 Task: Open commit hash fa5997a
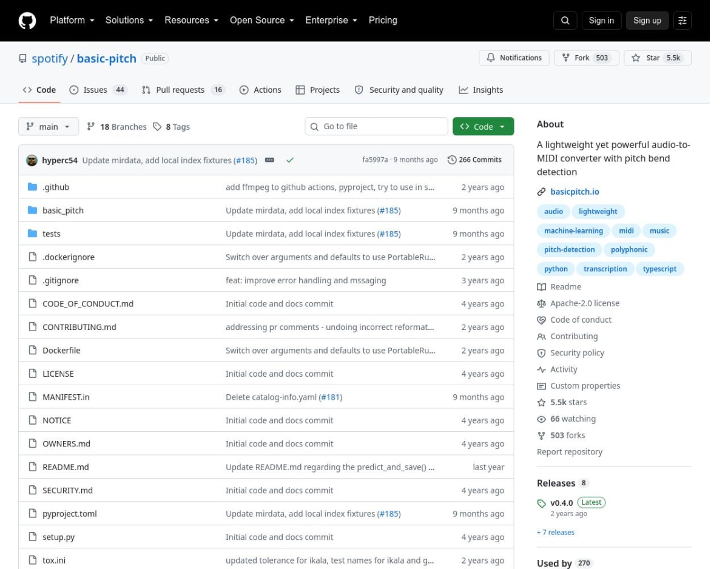[x=375, y=160]
